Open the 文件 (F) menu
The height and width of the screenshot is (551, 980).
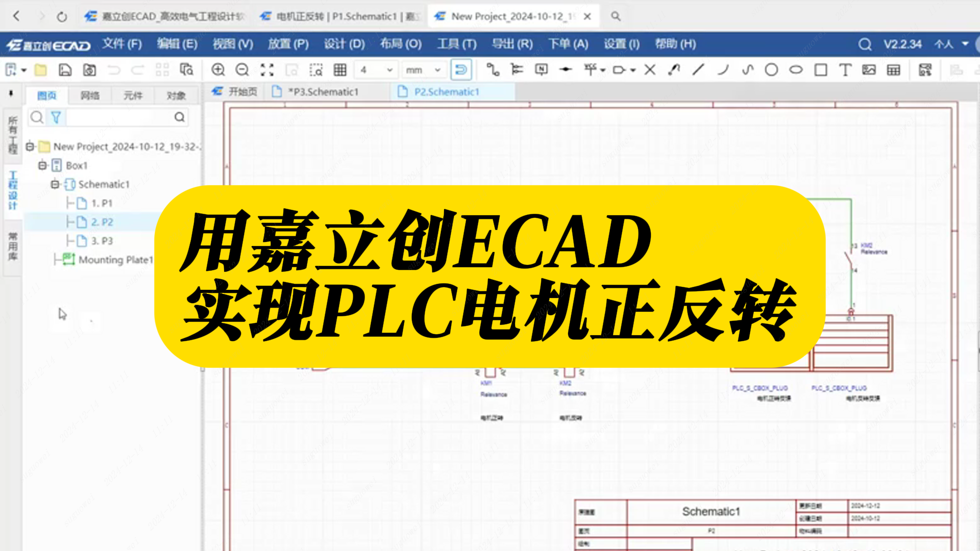pos(122,44)
